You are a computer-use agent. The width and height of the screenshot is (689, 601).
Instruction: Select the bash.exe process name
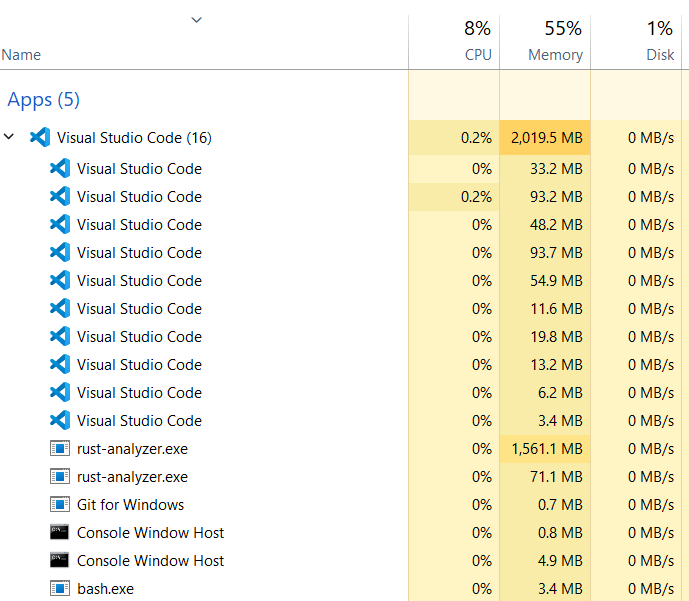click(x=105, y=589)
